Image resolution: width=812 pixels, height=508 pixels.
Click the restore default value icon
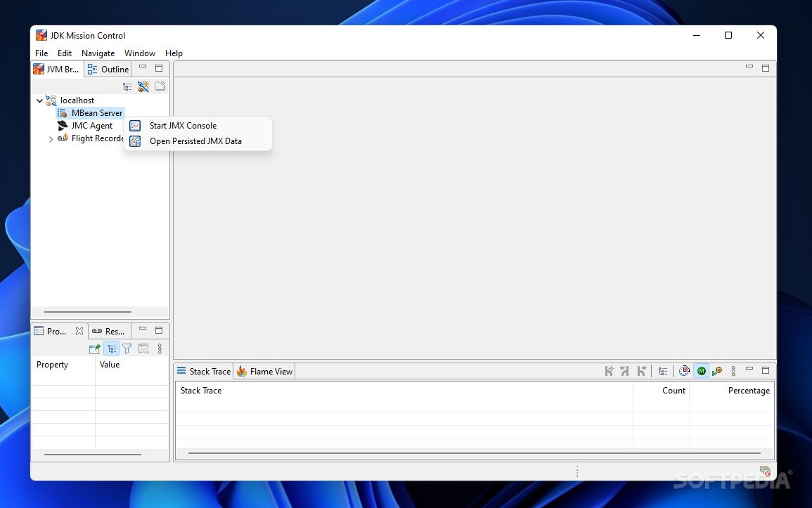pos(143,349)
